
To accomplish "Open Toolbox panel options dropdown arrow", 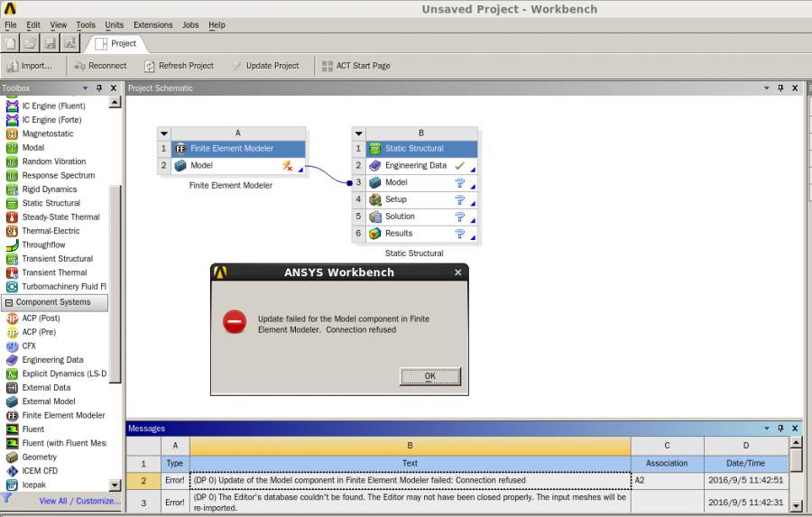I will coord(86,88).
